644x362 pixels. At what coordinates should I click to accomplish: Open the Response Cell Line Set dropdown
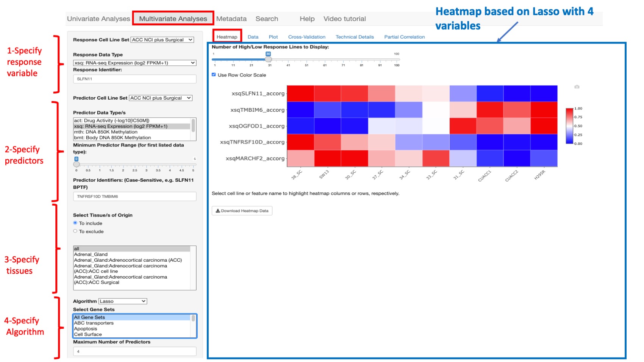click(162, 39)
